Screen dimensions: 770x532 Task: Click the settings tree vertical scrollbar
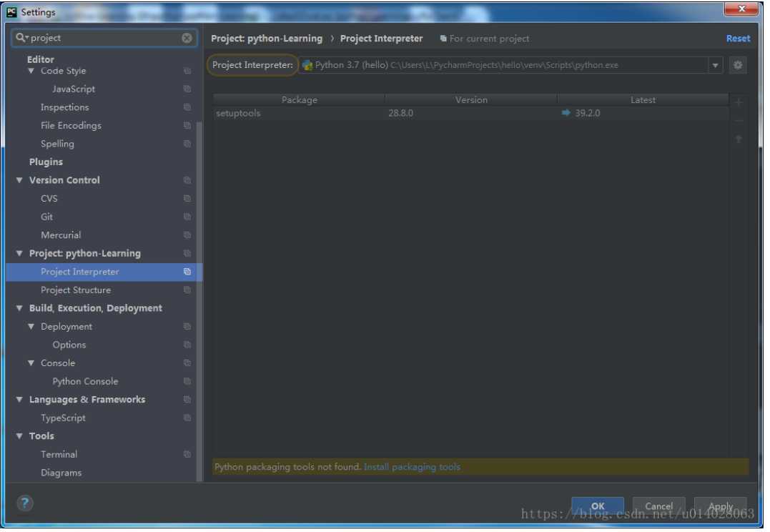[199, 300]
